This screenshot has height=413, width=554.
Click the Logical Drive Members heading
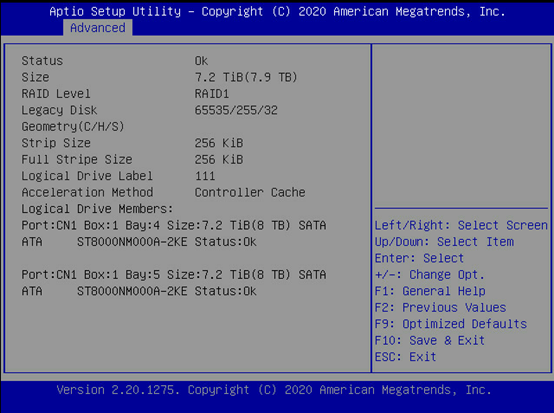coord(97,208)
